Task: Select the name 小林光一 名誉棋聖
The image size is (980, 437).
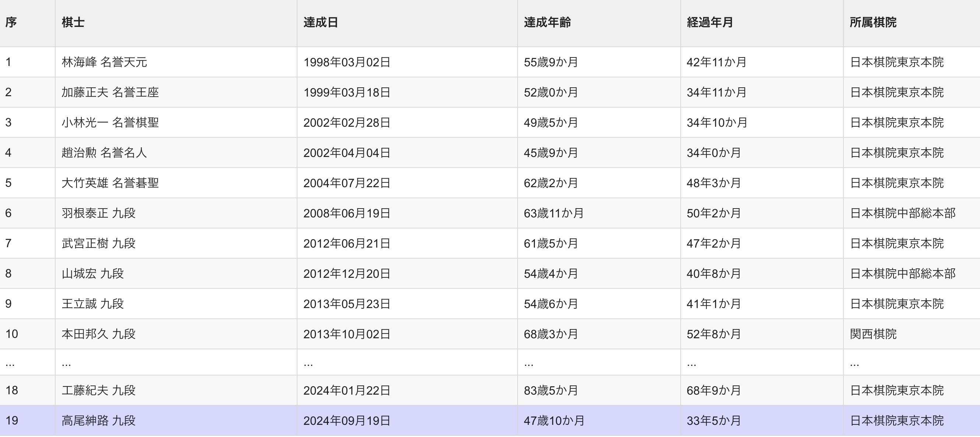Action: (x=110, y=123)
